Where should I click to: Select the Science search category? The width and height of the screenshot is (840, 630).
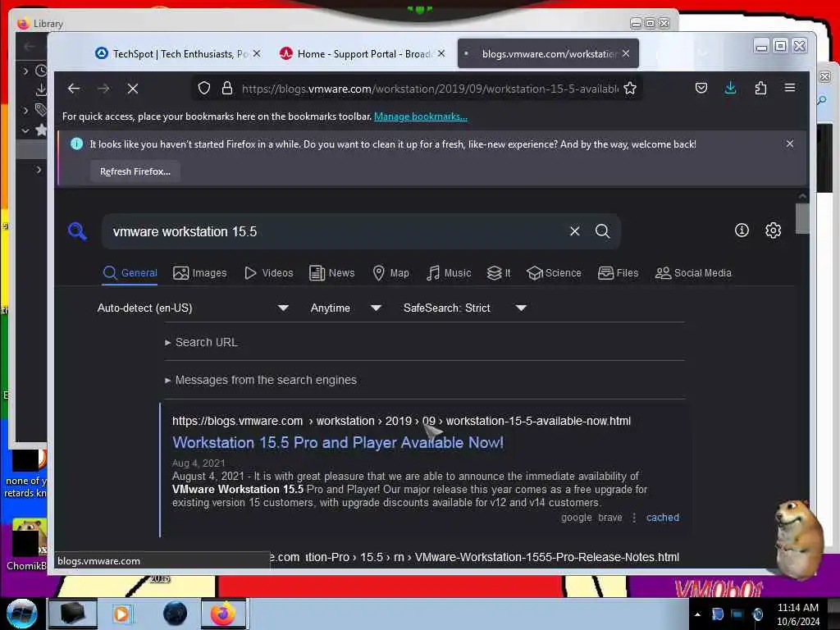554,273
